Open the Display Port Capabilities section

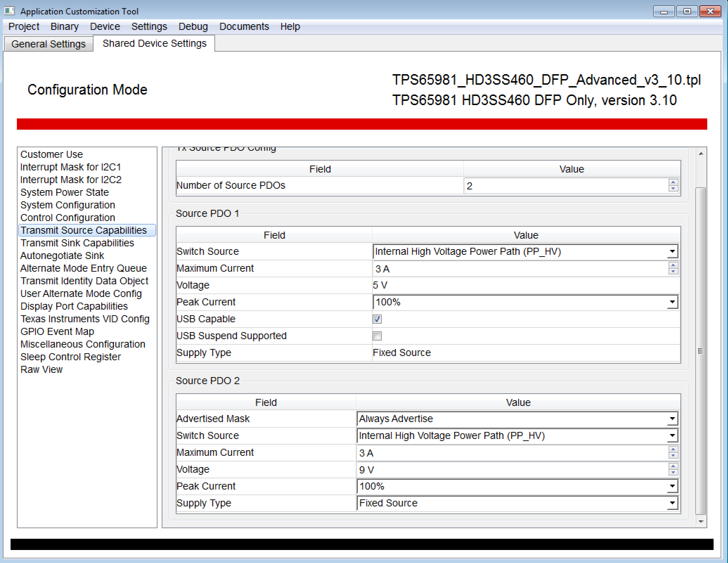[74, 306]
